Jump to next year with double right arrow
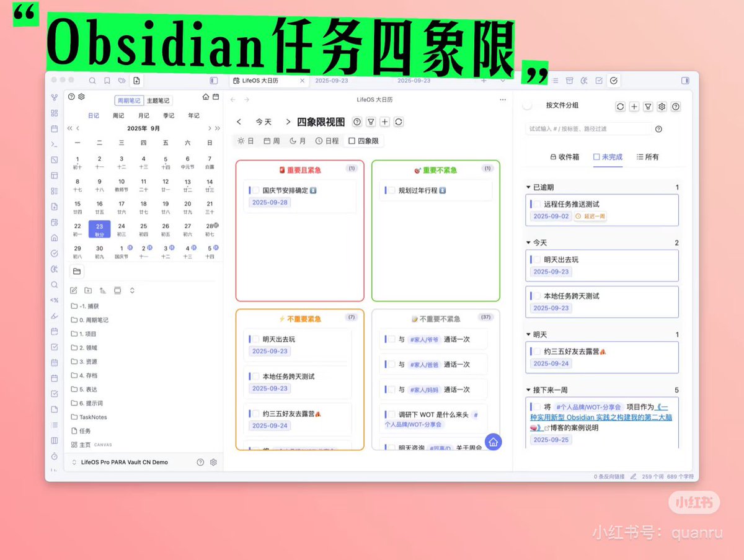The image size is (744, 560). coord(218,128)
